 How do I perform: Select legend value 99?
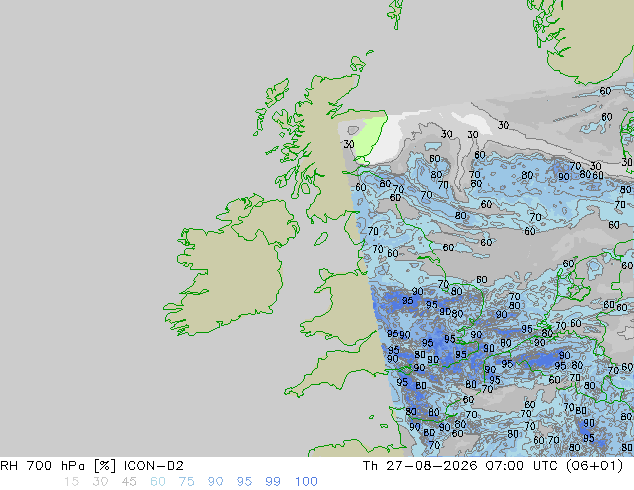[x=273, y=482]
